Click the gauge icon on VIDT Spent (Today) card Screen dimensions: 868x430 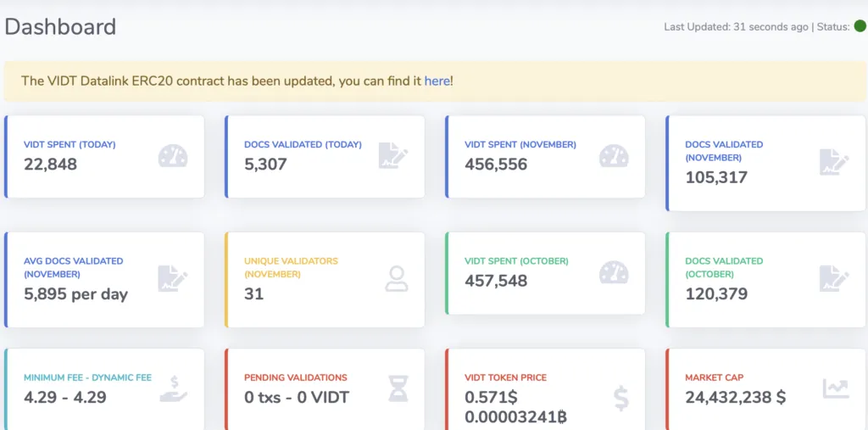tap(173, 156)
